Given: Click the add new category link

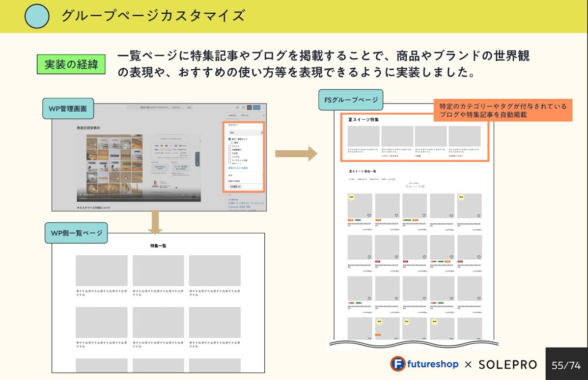Looking at the screenshot, I should (x=238, y=167).
